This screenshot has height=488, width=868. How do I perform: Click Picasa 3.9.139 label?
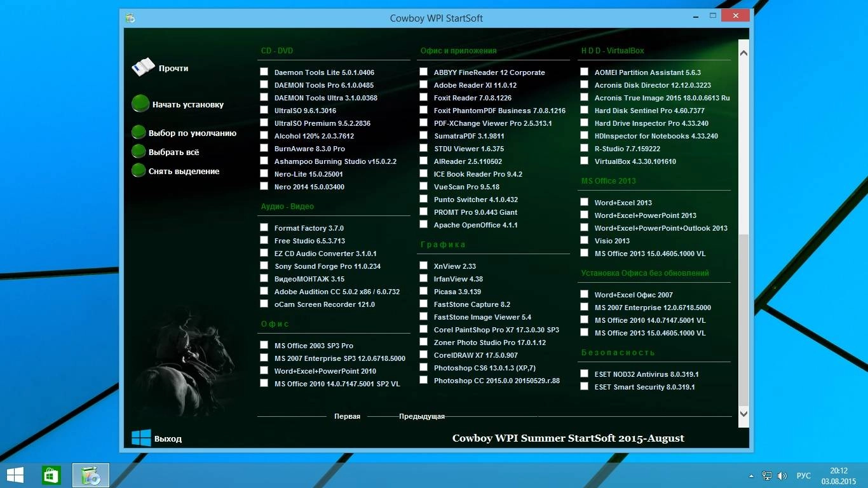458,292
